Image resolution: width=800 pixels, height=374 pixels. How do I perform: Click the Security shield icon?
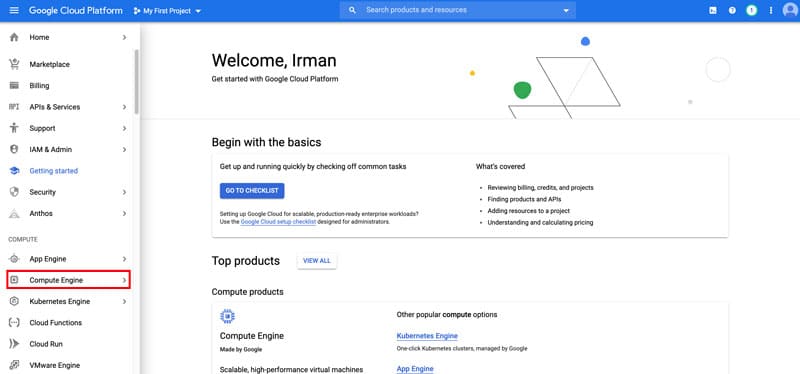point(14,192)
